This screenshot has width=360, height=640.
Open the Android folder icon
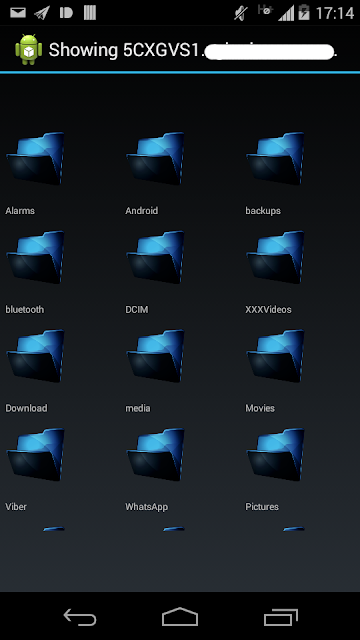(156, 159)
